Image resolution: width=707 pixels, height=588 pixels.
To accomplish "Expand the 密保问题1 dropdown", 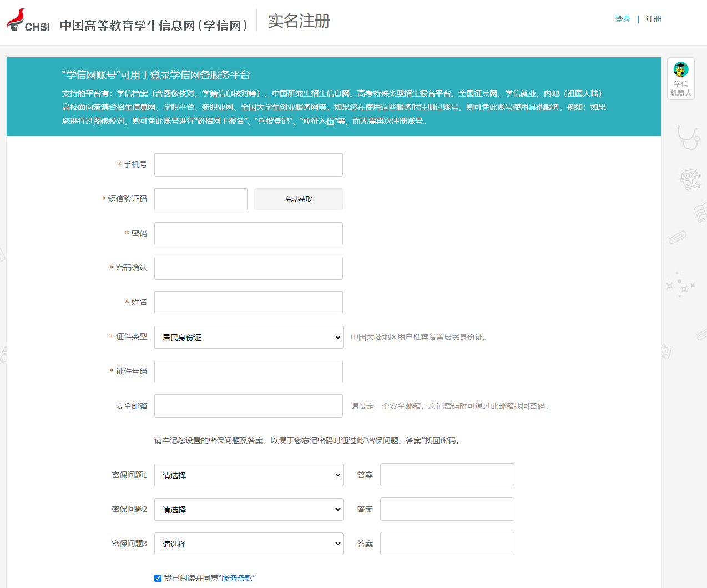I will pyautogui.click(x=248, y=475).
